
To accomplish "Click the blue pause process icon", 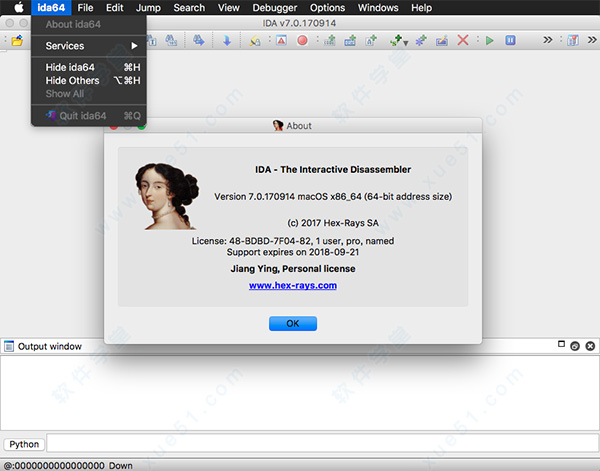I will point(510,40).
